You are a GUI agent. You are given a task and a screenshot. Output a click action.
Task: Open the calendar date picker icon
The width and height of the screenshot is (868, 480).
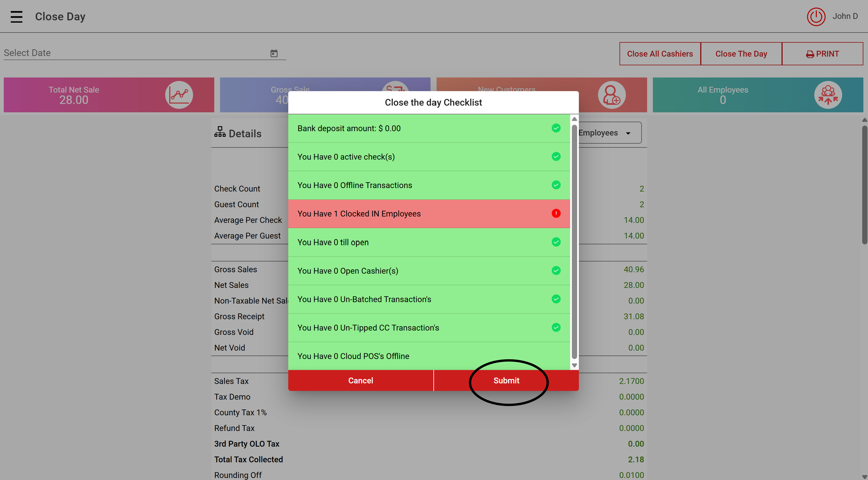point(273,53)
